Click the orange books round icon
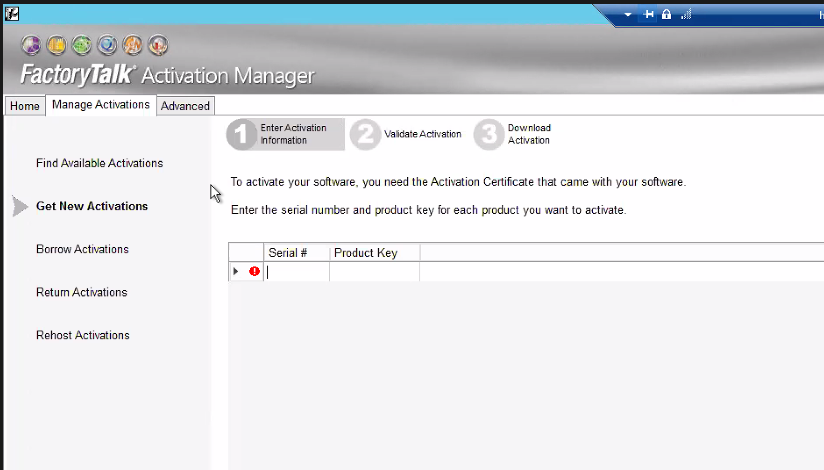Image resolution: width=824 pixels, height=470 pixels. 56,45
